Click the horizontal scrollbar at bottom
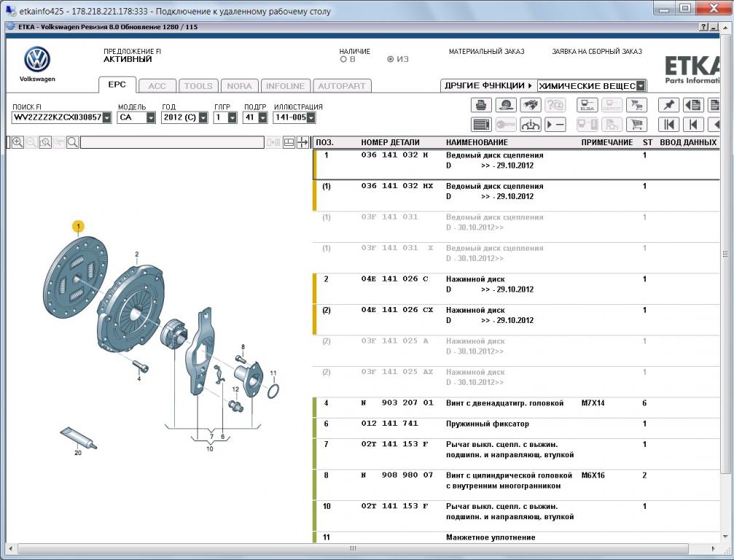734x560 pixels. click(x=353, y=548)
